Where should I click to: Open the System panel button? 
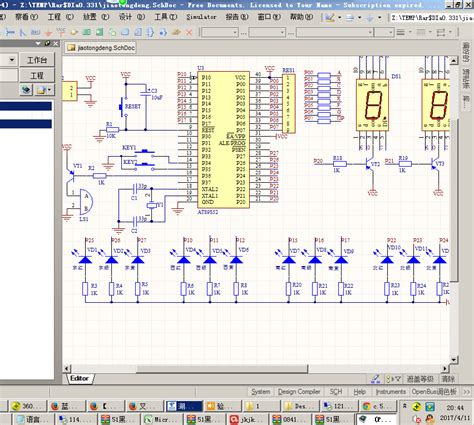pyautogui.click(x=260, y=392)
